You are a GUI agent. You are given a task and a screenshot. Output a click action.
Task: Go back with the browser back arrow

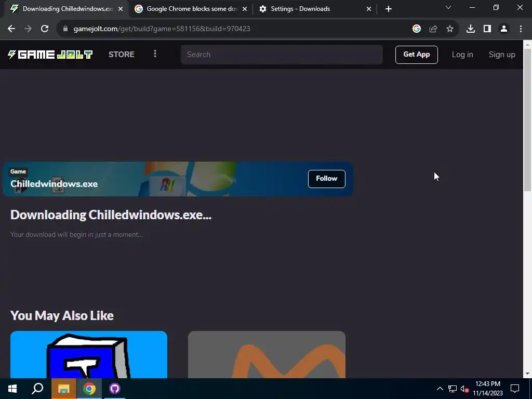pos(11,29)
